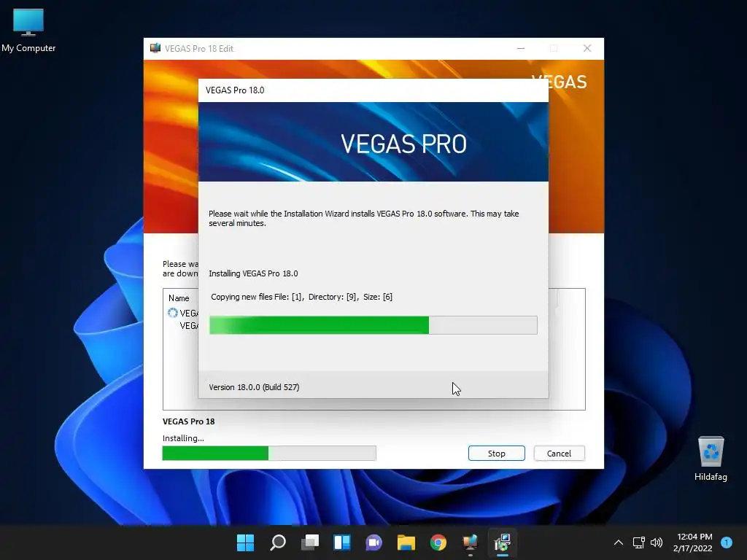Open the My Computer desktop icon
Image resolution: width=747 pixels, height=560 pixels.
click(x=28, y=31)
